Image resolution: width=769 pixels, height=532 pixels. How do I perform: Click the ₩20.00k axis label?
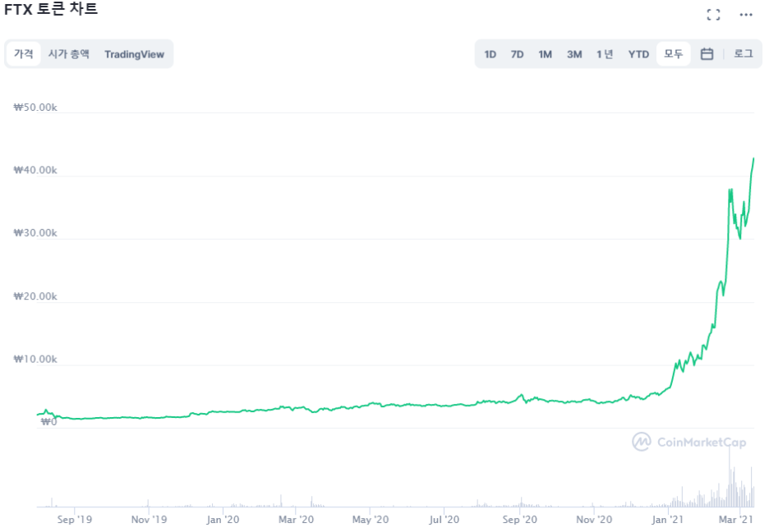click(35, 296)
